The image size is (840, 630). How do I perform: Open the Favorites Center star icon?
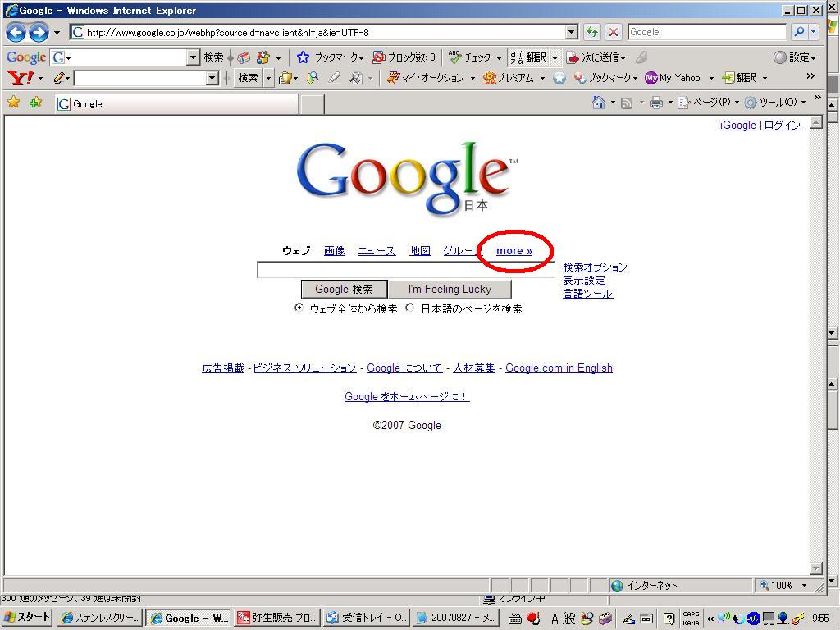(x=14, y=102)
